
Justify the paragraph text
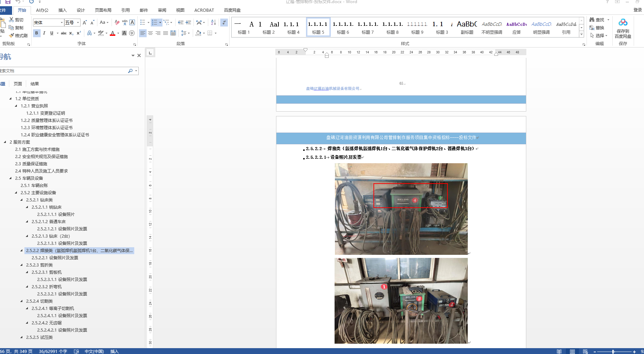point(166,33)
